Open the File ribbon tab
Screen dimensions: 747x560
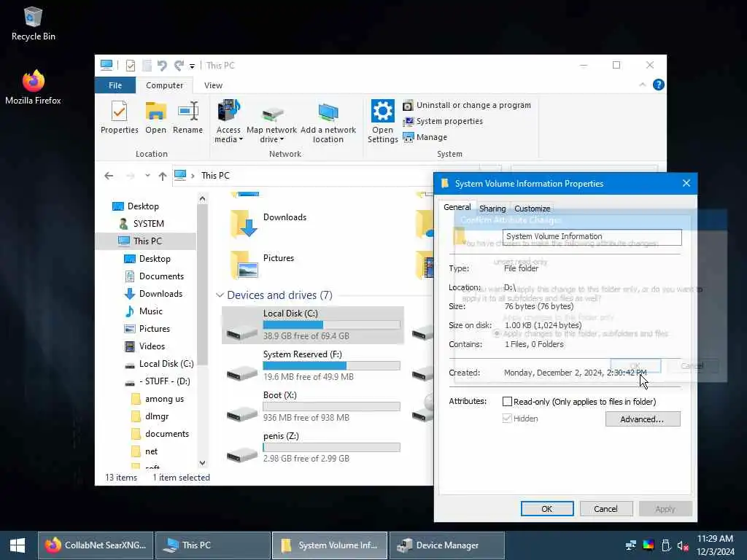click(115, 85)
